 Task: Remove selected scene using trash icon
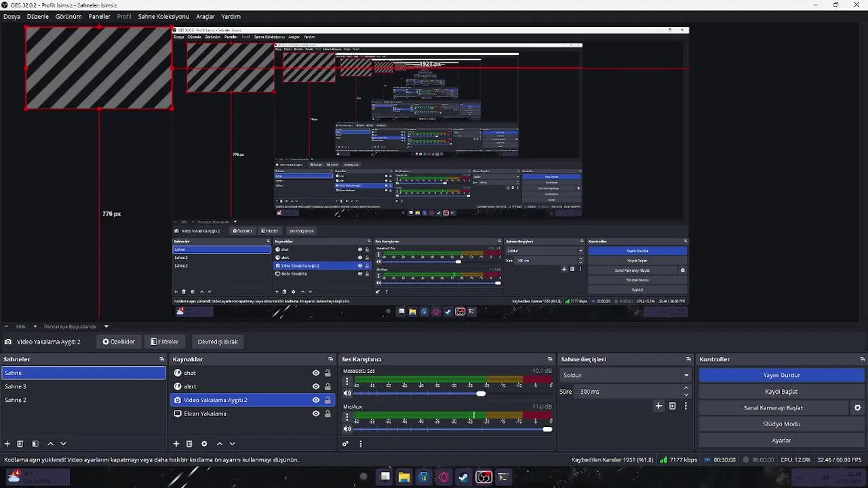coord(20,444)
